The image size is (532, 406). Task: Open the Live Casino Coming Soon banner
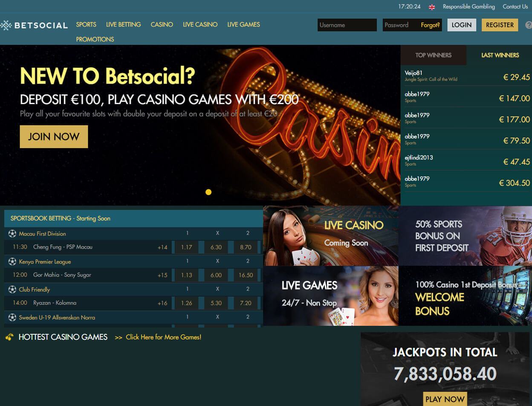coord(331,236)
